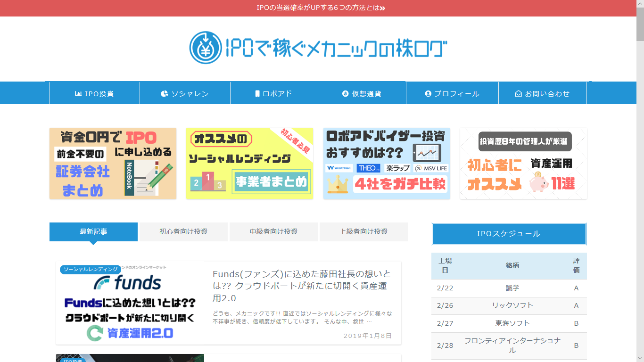The height and width of the screenshot is (362, 644).
Task: Click フロンティアインターナショナル in the schedule
Action: click(512, 346)
